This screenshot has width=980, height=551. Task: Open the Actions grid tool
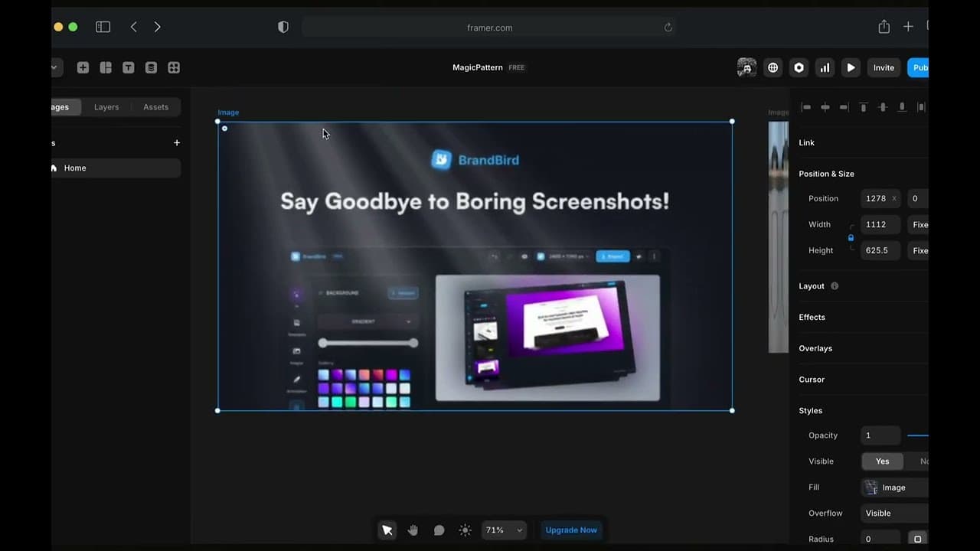click(x=174, y=67)
